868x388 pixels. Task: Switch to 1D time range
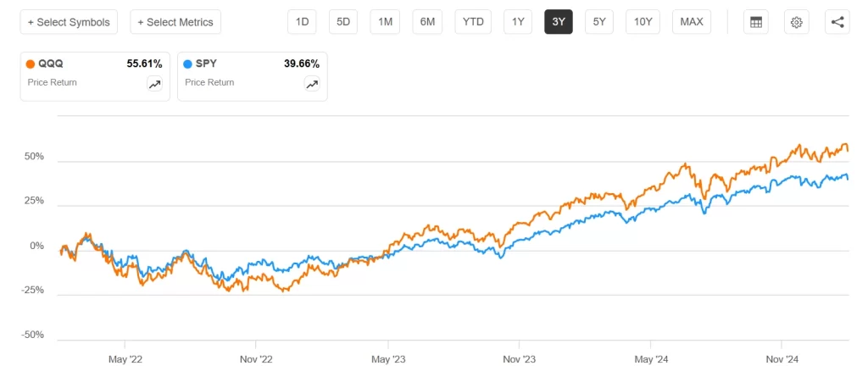(303, 22)
